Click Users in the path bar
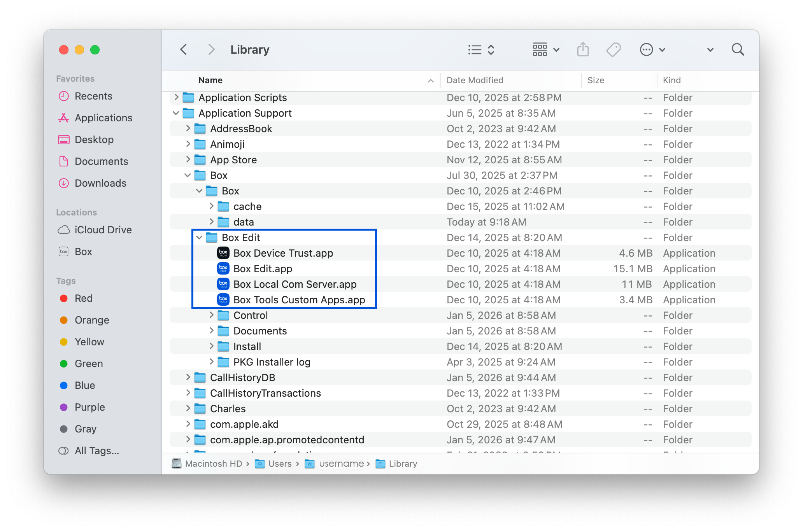 (279, 464)
